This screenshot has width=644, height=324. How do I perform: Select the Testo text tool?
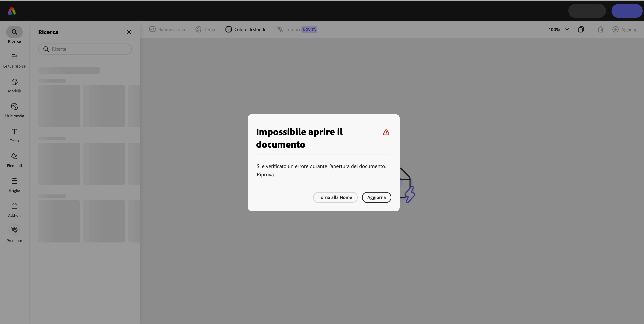coord(14,132)
